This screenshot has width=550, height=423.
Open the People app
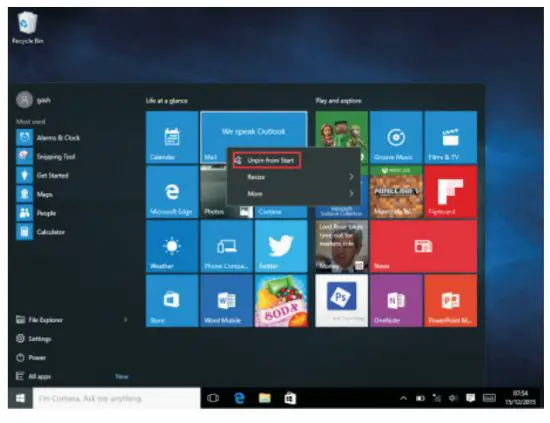click(x=36, y=213)
